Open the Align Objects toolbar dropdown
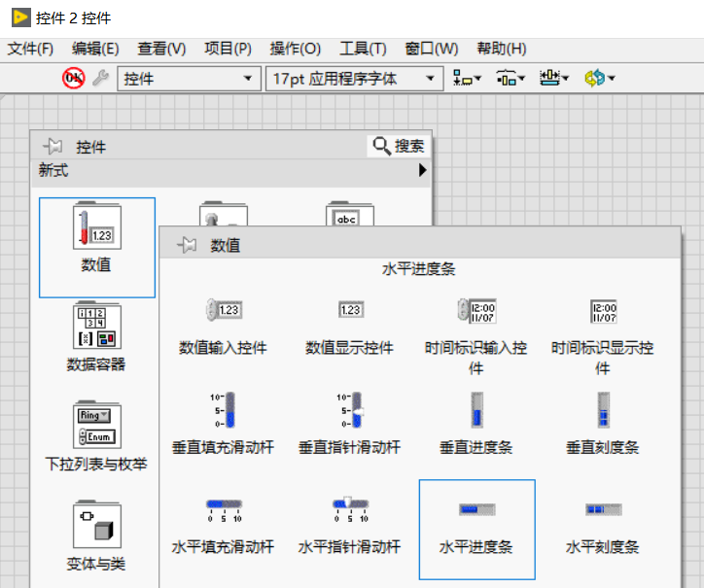This screenshot has height=588, width=704. [467, 79]
